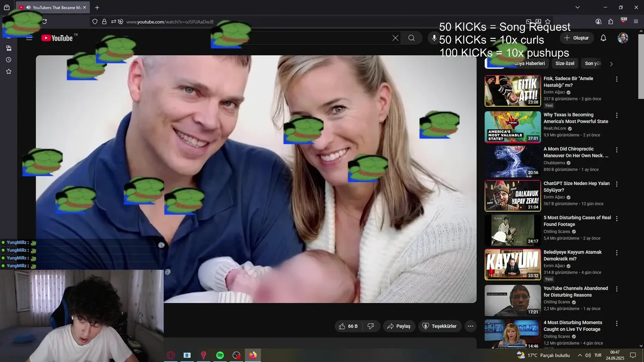This screenshot has height=362, width=644.
Task: Switch to Firefox in the taskbar
Action: [253, 355]
